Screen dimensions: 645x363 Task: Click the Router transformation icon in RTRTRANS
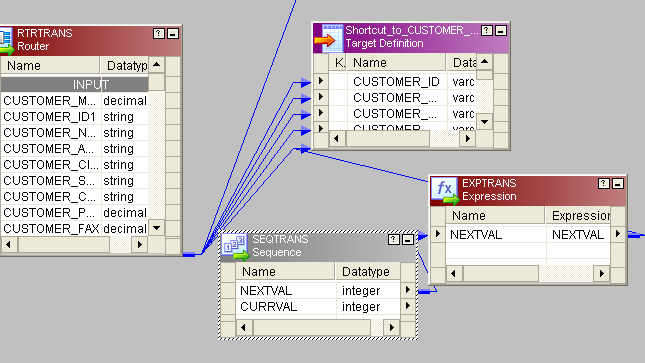[7, 40]
